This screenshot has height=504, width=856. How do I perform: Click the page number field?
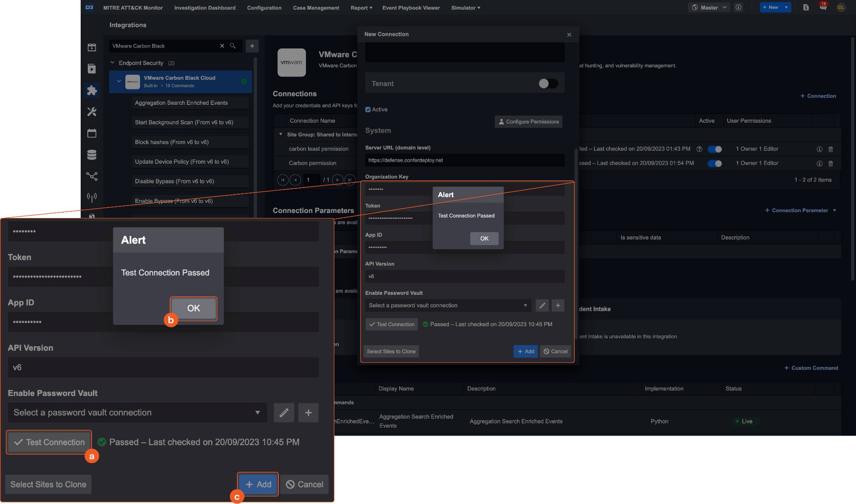[311, 180]
